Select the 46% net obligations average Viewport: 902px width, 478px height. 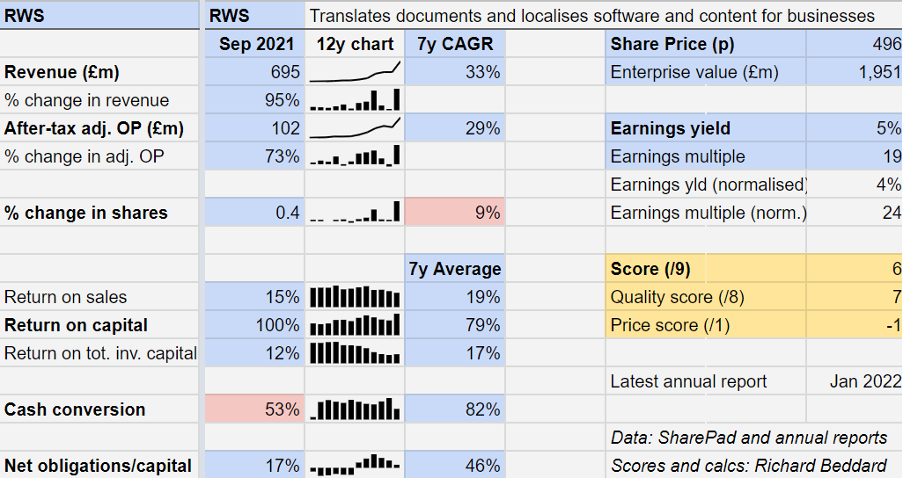[x=455, y=465]
